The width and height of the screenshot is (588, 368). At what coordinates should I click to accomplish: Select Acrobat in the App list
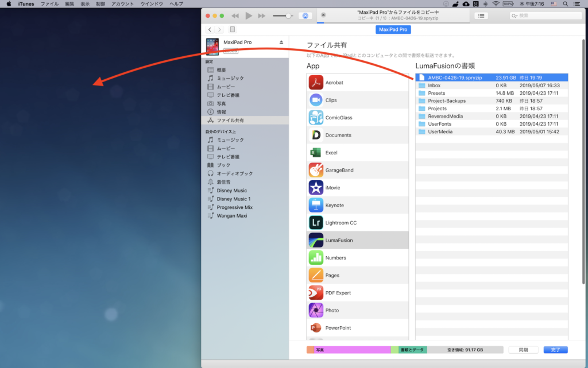[x=357, y=83]
